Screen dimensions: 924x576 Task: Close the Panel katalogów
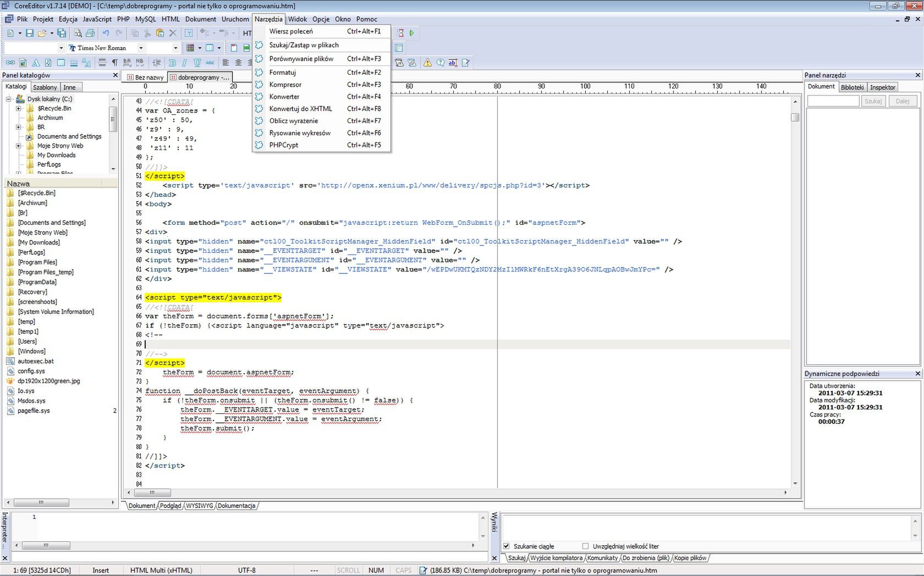tap(115, 75)
